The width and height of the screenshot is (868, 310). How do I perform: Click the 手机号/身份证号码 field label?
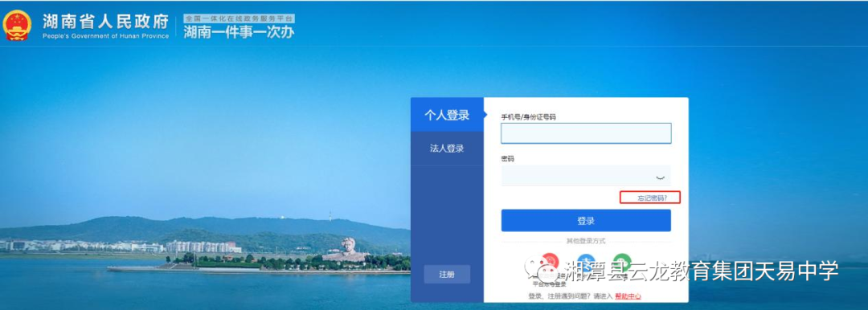[528, 116]
